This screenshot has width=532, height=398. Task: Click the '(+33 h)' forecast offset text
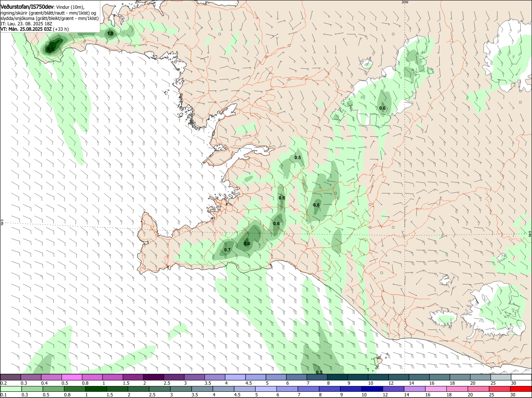pos(61,29)
